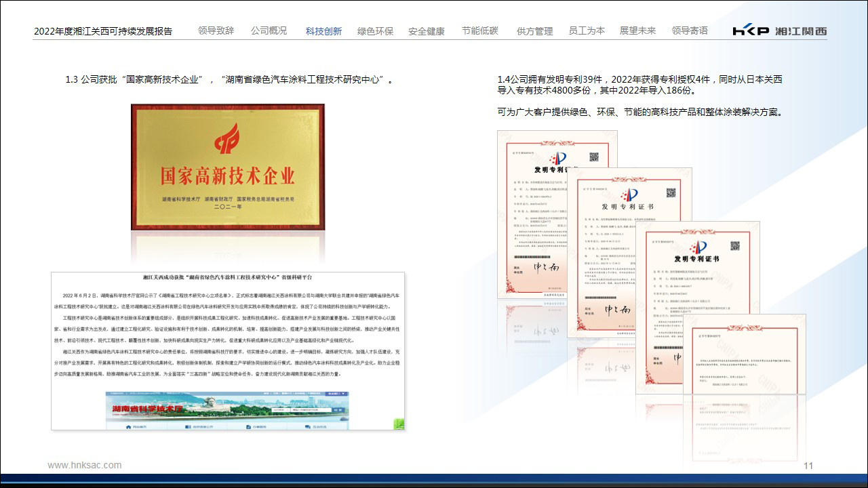868x488 pixels.
Task: Click the red flame emblem on the plaque
Action: [x=227, y=138]
